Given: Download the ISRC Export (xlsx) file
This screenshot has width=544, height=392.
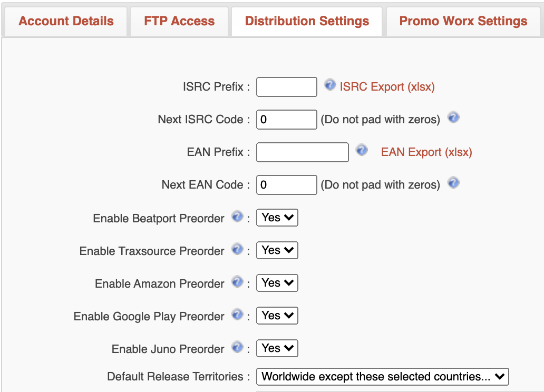Looking at the screenshot, I should coord(387,87).
